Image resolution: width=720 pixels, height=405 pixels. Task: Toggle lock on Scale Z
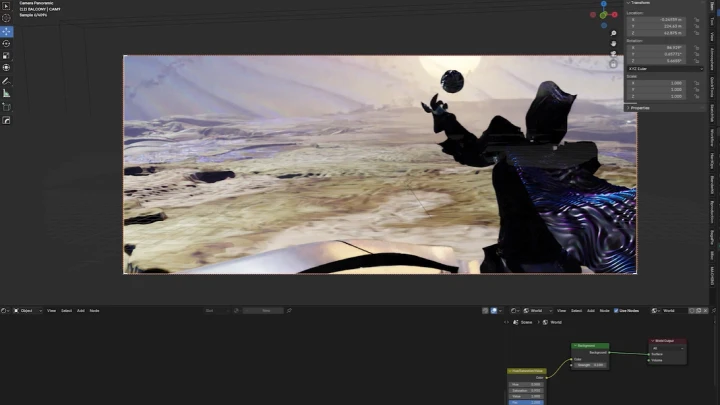[697, 96]
